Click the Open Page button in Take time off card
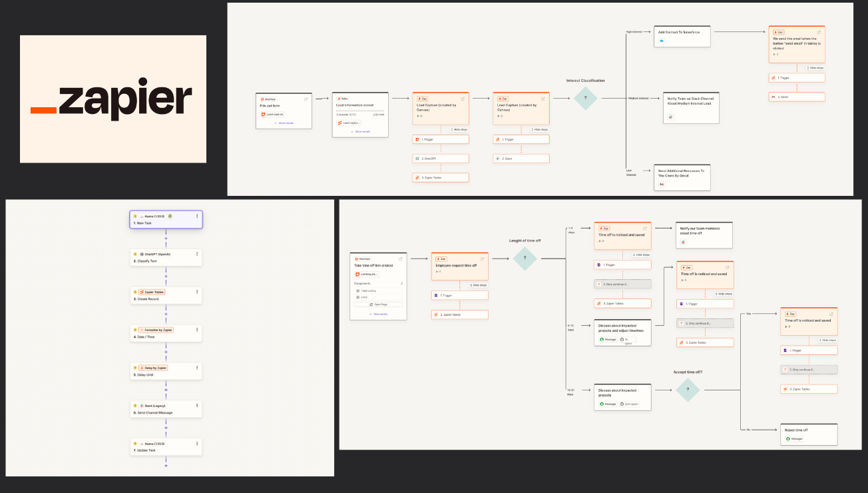Image resolution: width=868 pixels, height=493 pixels. point(379,304)
